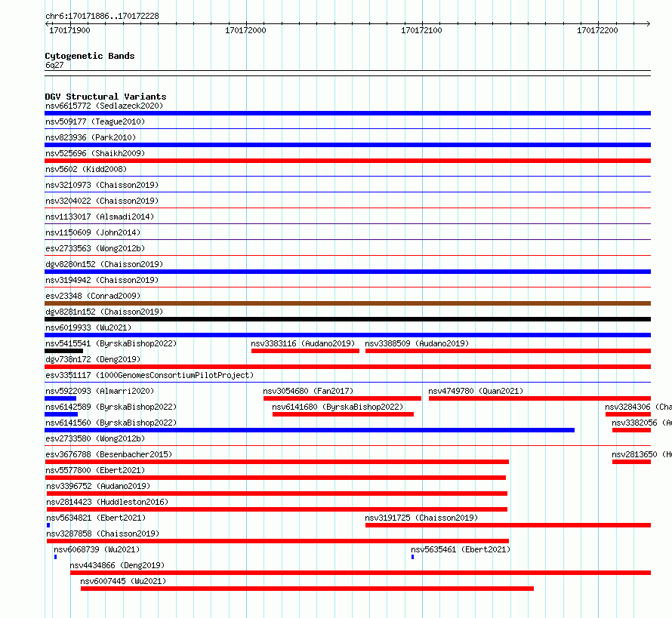Screen dimensions: 672x618
Task: Click long blue bar under nsv6141560
Action: (310, 430)
